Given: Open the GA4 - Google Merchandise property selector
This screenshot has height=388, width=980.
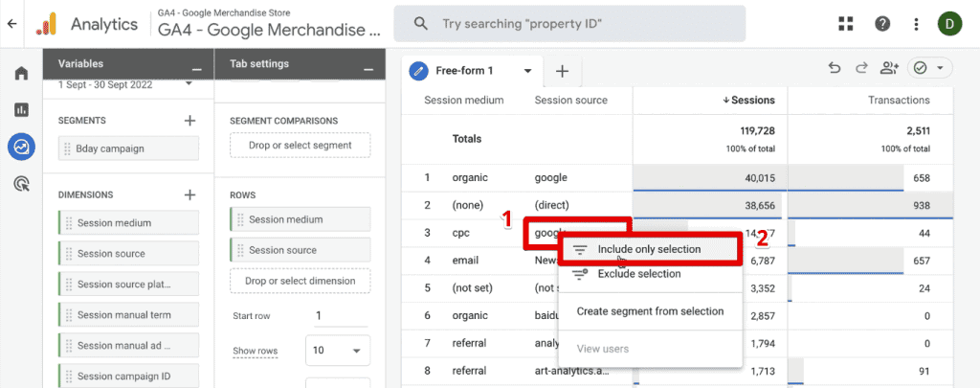Looking at the screenshot, I should coord(268,24).
